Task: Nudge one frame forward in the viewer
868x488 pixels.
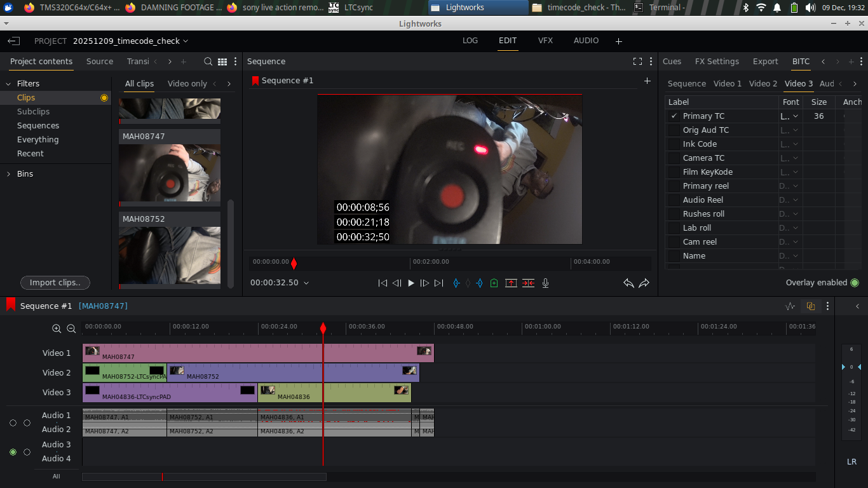Action: 425,283
